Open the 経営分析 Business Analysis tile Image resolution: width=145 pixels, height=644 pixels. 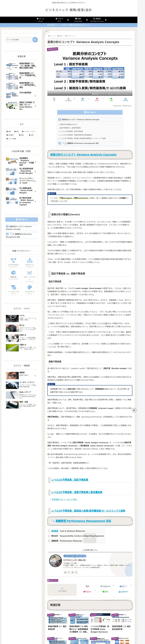(x=13, y=276)
